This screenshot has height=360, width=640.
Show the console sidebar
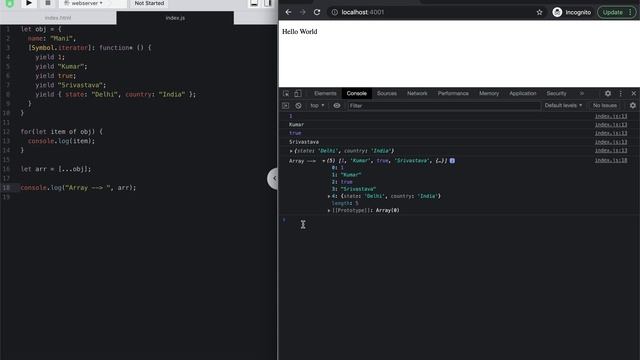(x=285, y=106)
